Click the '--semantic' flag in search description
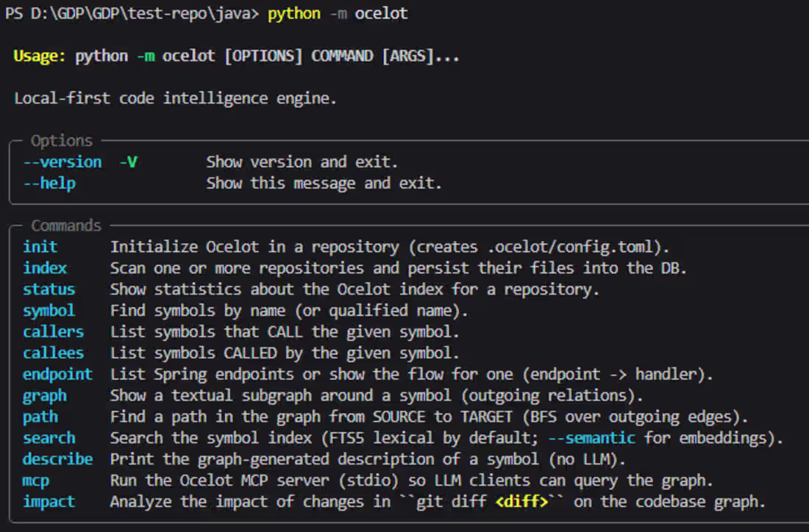 (x=591, y=438)
